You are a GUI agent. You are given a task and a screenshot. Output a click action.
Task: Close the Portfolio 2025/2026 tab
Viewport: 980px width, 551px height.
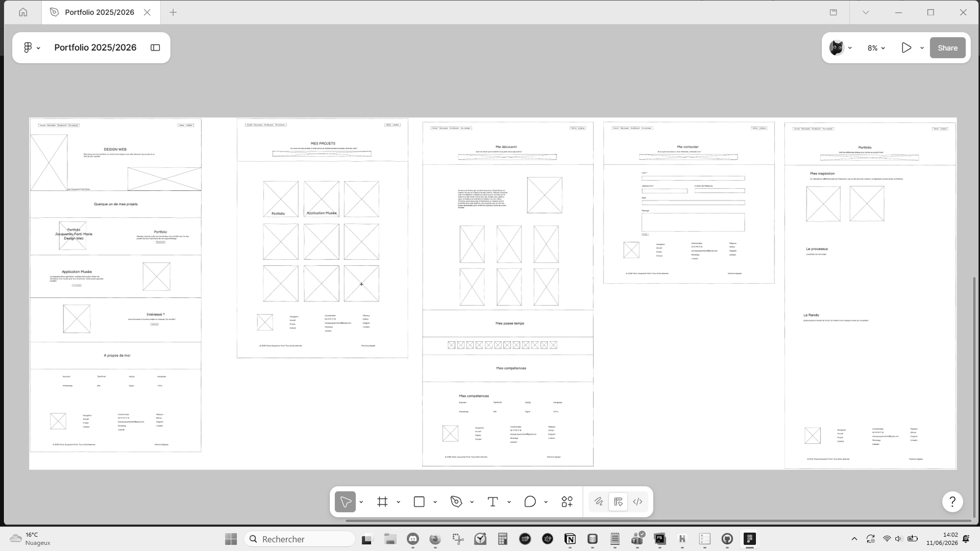click(147, 12)
